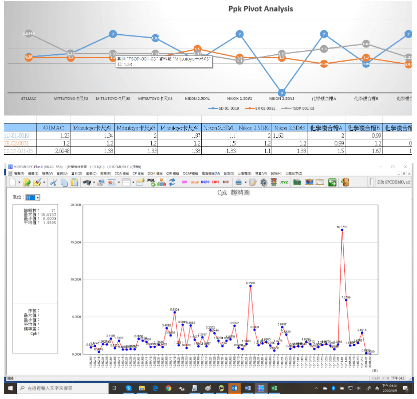Click the scissors cut icon in toolbar

[53, 182]
